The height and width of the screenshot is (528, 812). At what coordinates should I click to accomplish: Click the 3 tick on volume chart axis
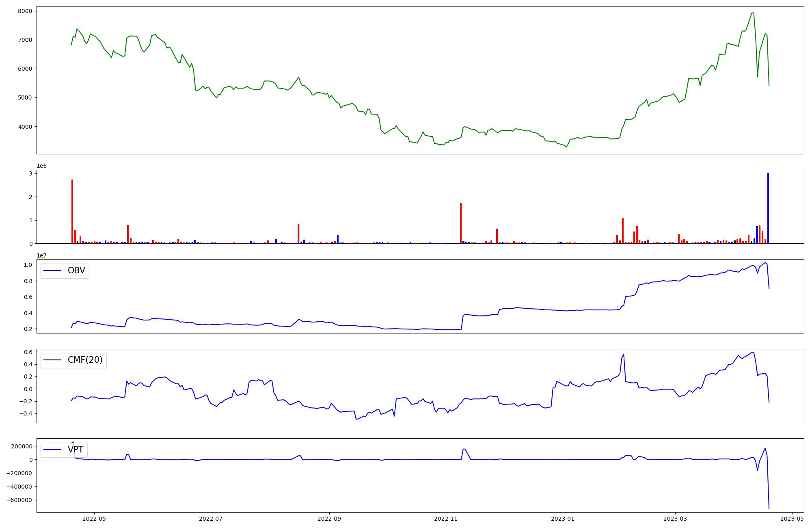30,173
